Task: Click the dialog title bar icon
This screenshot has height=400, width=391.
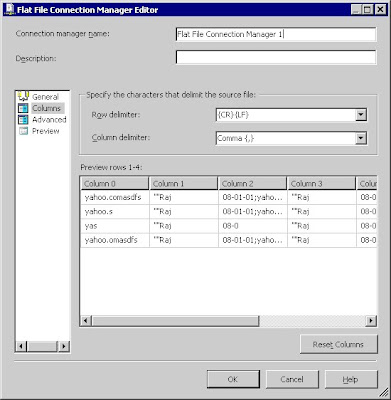Action: [x=9, y=9]
